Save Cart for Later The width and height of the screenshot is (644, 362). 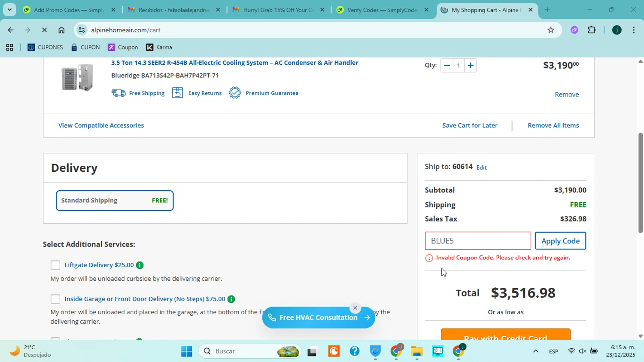click(x=470, y=125)
